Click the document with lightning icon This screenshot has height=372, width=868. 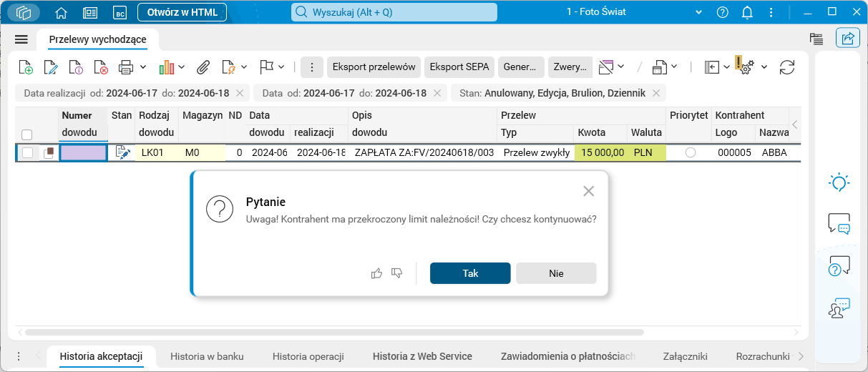click(x=229, y=67)
